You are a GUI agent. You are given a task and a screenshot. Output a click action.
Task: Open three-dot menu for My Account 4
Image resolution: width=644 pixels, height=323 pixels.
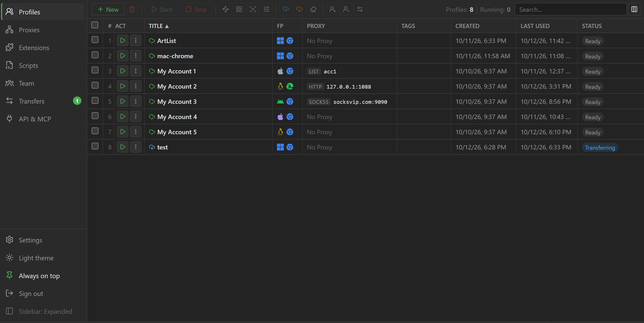pyautogui.click(x=136, y=117)
